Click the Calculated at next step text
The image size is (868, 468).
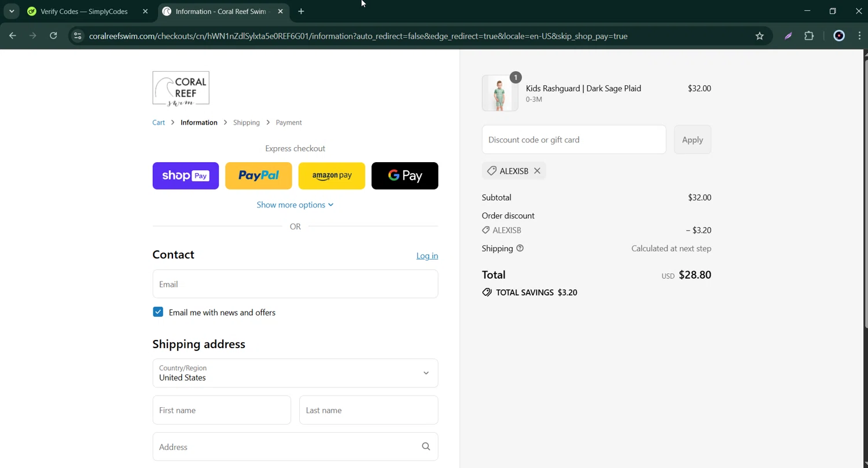(x=671, y=248)
